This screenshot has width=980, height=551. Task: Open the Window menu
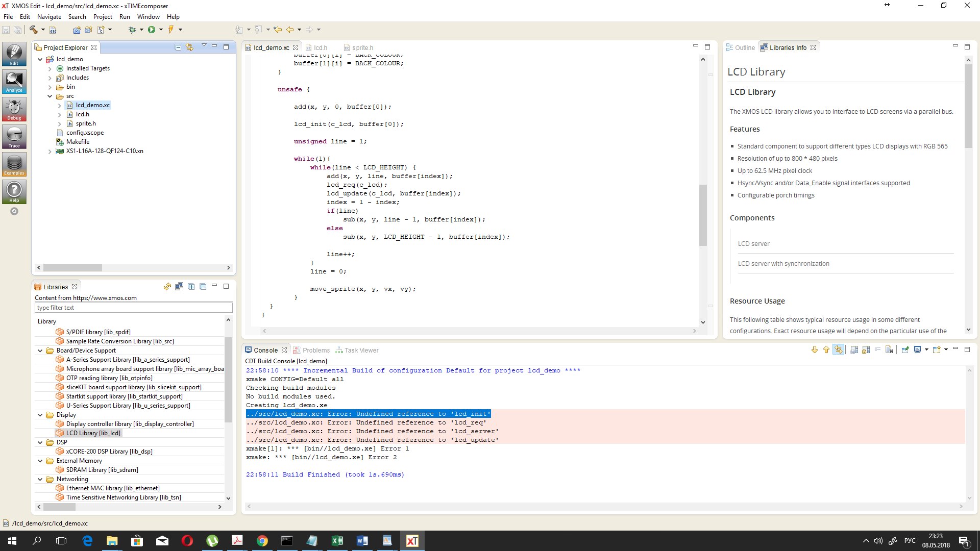149,17
